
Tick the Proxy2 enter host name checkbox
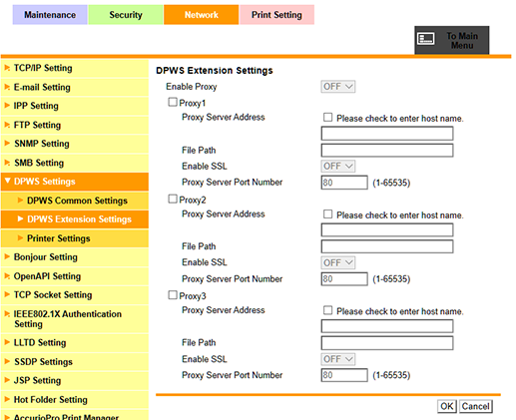[327, 213]
